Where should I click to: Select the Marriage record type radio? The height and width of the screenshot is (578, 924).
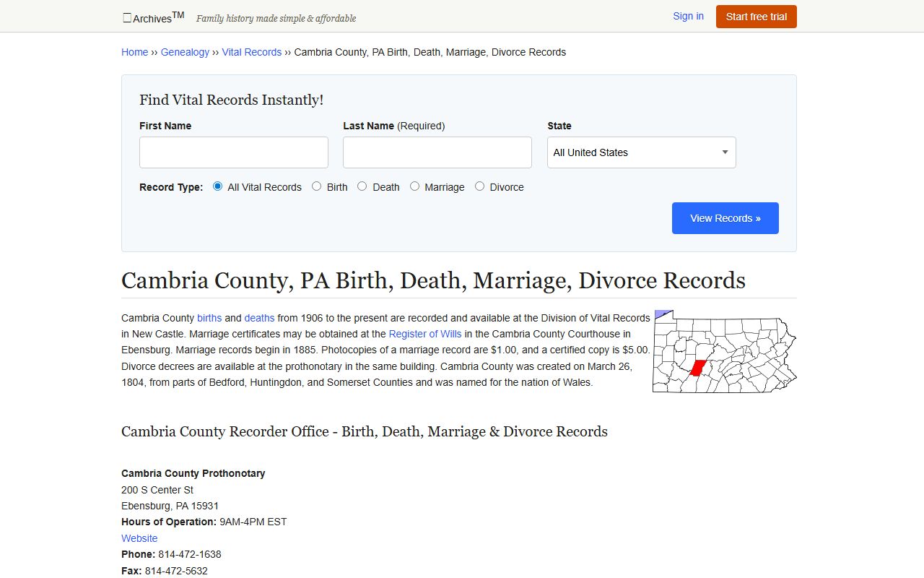(415, 186)
